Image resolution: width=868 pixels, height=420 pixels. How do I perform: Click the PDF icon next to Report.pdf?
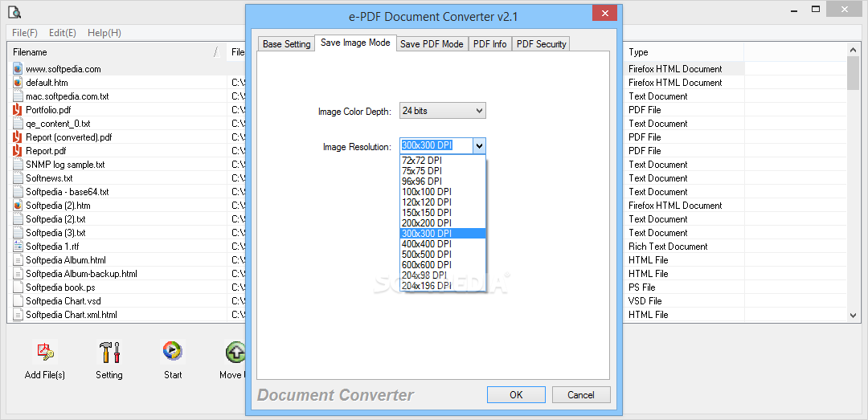tap(18, 150)
